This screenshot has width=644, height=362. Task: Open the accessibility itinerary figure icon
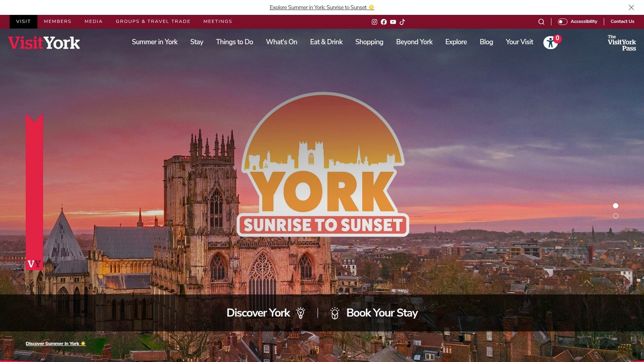pos(551,42)
